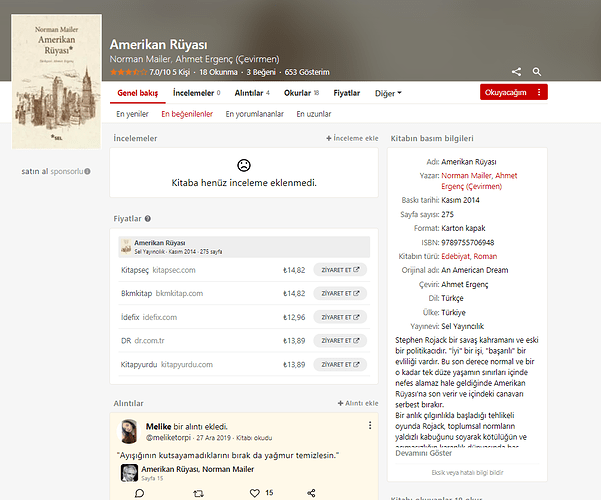Go to the Okurlar tab
The height and width of the screenshot is (500, 601).
301,93
